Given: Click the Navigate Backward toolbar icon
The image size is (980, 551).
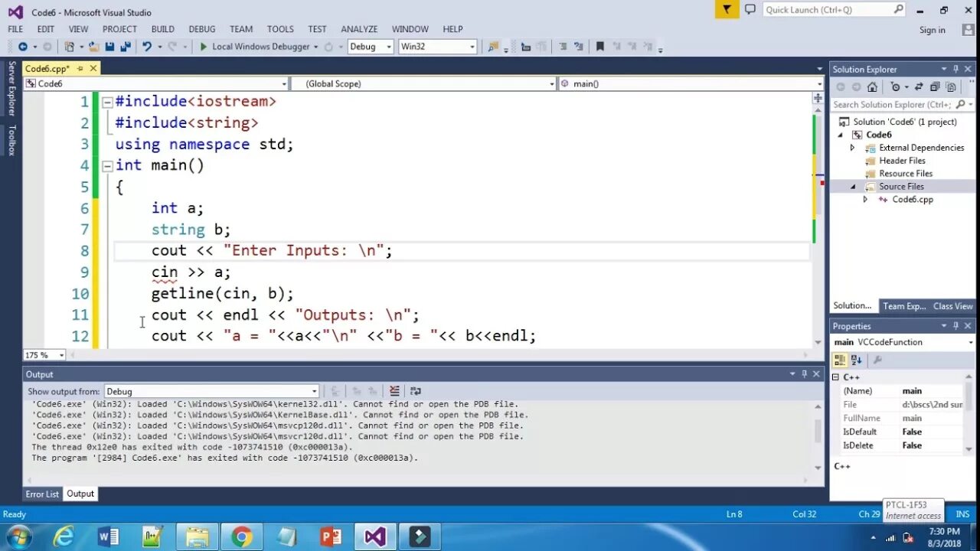Looking at the screenshot, I should (x=22, y=47).
